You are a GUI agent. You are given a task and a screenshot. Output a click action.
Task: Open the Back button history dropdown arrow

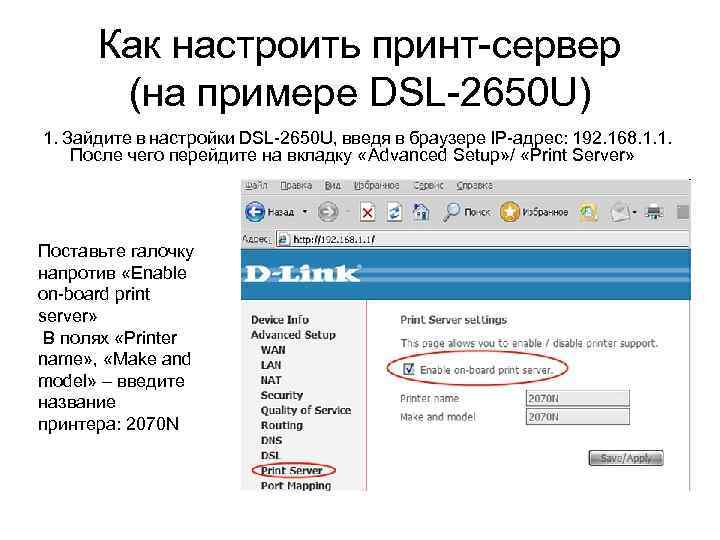[x=304, y=212]
